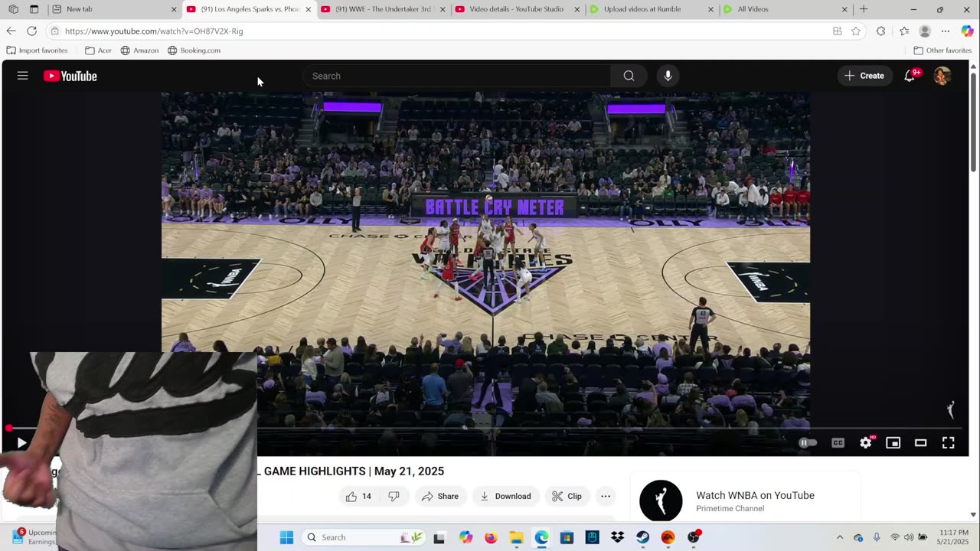The height and width of the screenshot is (551, 980).
Task: Click the address bar URL
Action: [154, 31]
